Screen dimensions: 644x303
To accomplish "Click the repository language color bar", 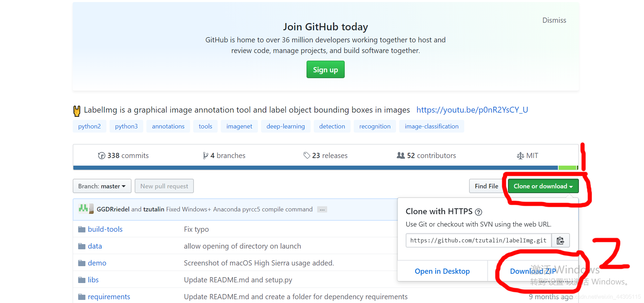I will (x=326, y=168).
